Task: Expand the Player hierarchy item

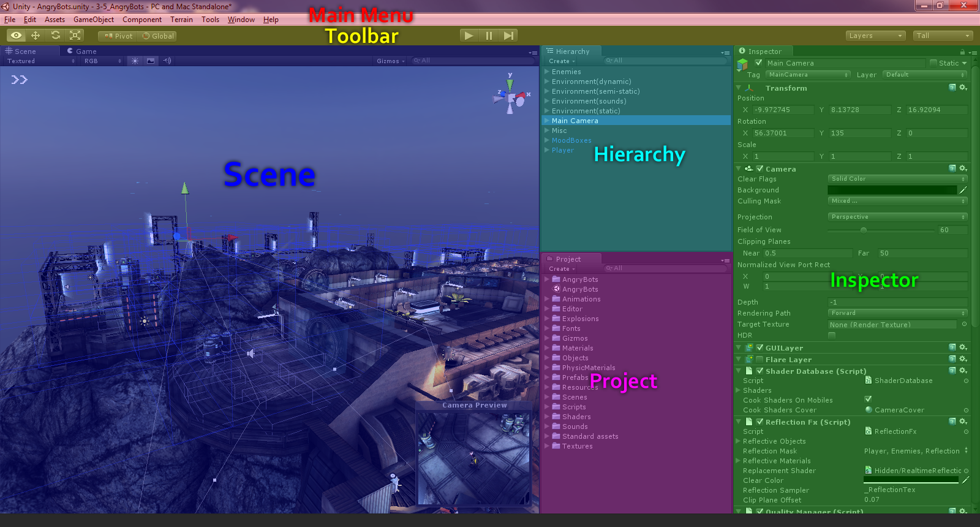Action: (547, 150)
